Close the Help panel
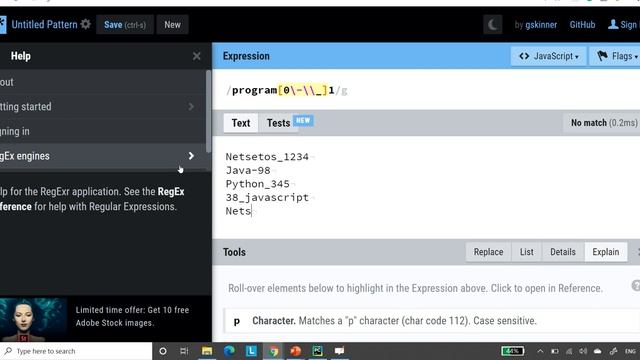The width and height of the screenshot is (640, 360). click(x=196, y=56)
